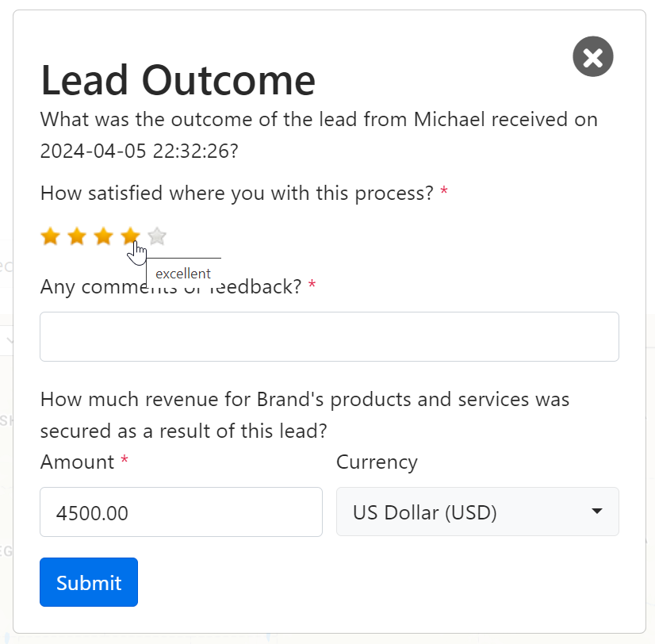Submit the lead outcome form
The height and width of the screenshot is (644, 655).
point(89,583)
